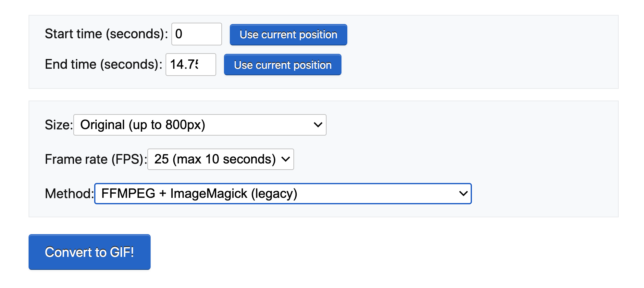644x288 pixels.
Task: Click the End time seconds input field
Action: 191,65
